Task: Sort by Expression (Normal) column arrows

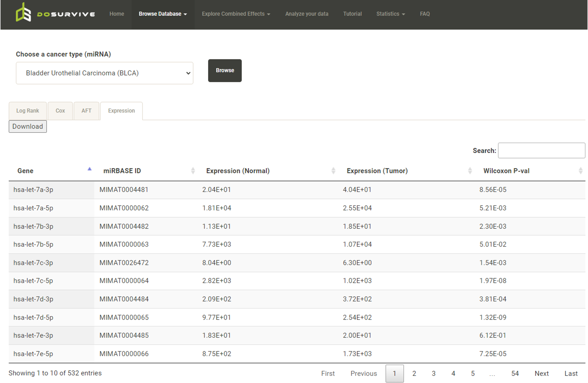Action: pos(333,171)
